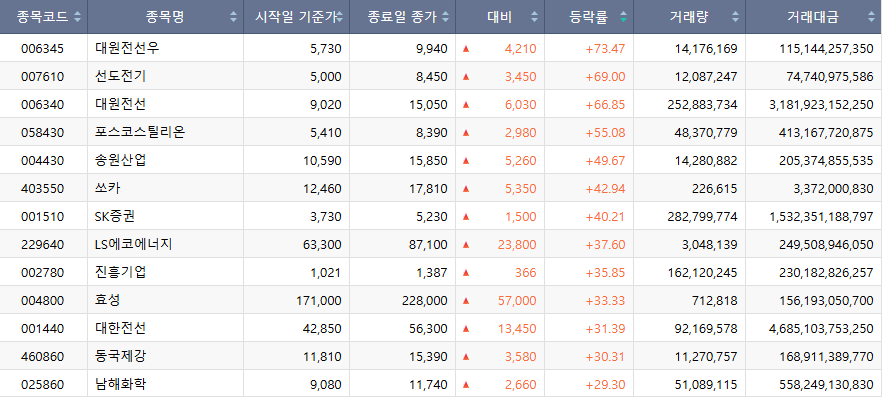Screen dimensions: 882x397
Task: Click stock code 006345
Action: point(43,49)
